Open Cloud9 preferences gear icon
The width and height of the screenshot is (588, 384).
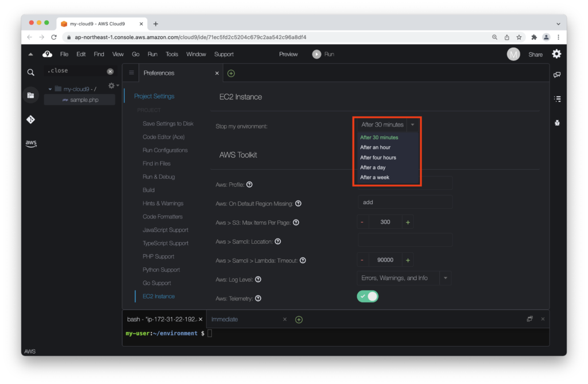pyautogui.click(x=556, y=54)
